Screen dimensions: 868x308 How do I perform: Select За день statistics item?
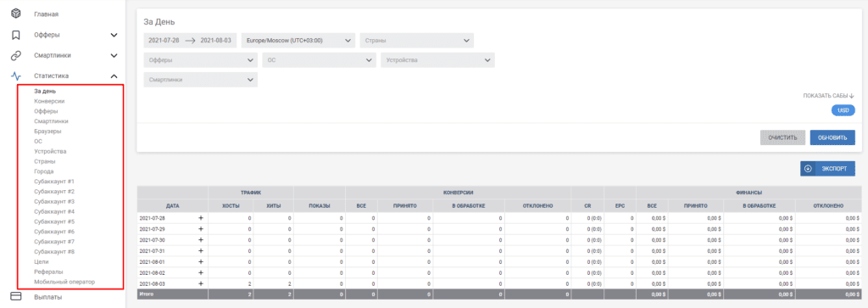[45, 92]
